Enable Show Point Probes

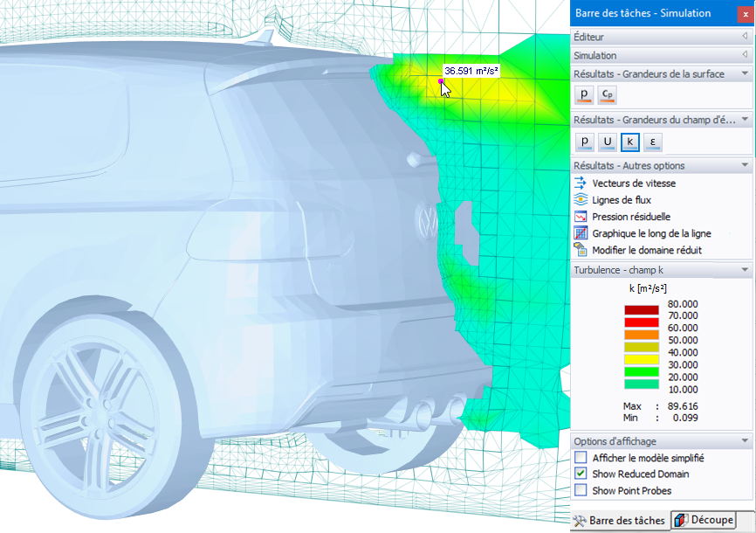(581, 490)
